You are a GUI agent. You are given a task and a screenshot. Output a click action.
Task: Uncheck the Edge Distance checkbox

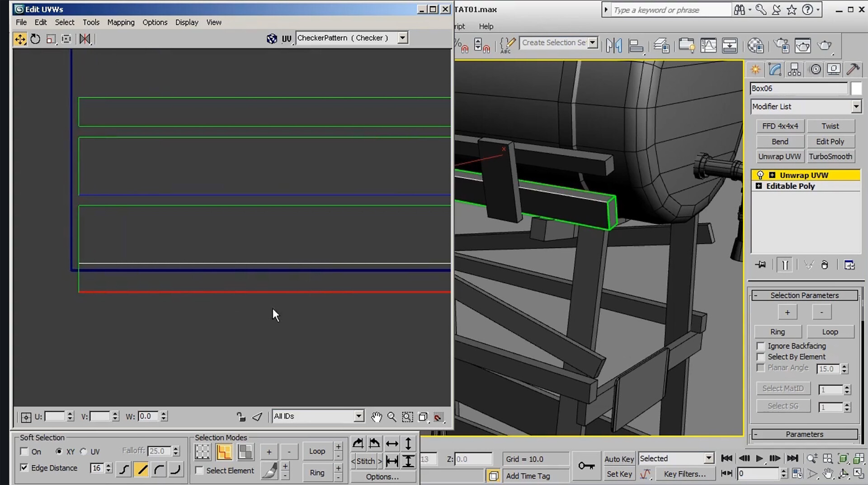[24, 468]
